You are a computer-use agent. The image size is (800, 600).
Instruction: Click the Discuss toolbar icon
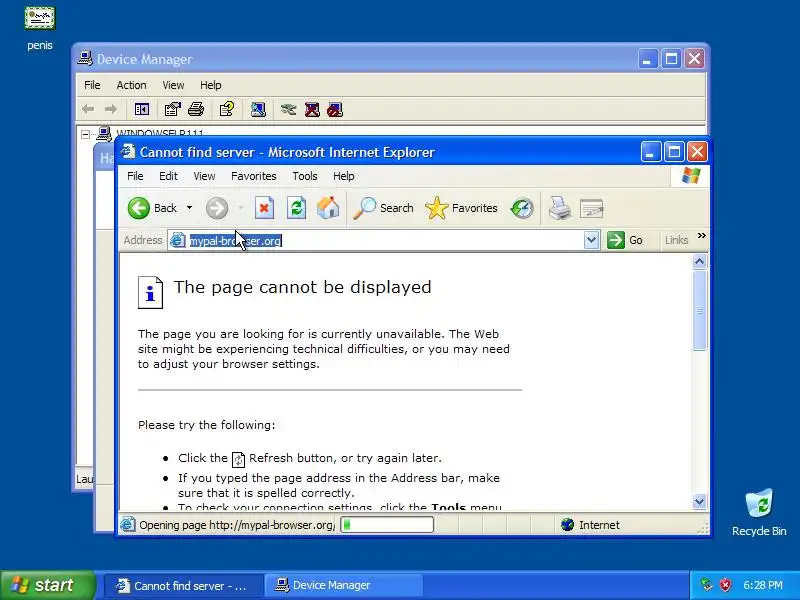(x=592, y=209)
